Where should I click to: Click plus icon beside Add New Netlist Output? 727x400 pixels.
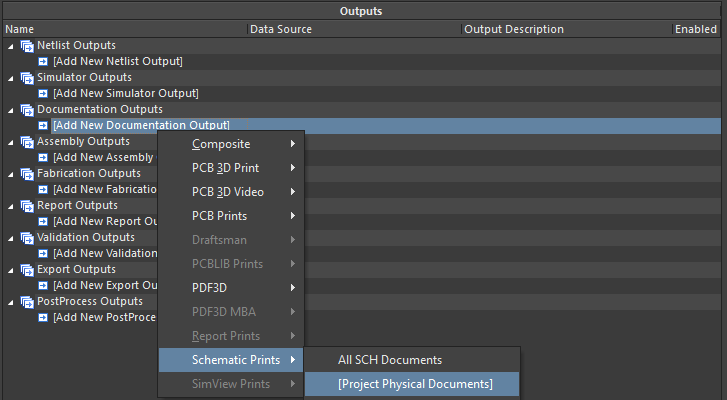(x=44, y=62)
